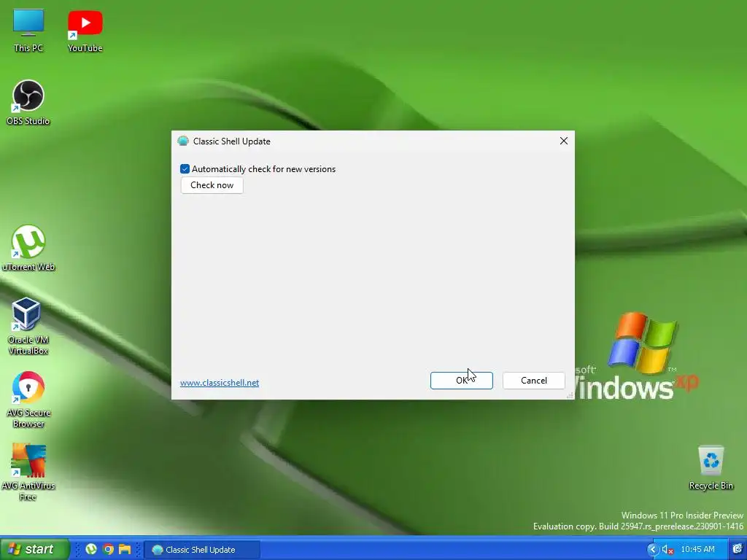Uncheck Automatically check for new versions

(185, 169)
